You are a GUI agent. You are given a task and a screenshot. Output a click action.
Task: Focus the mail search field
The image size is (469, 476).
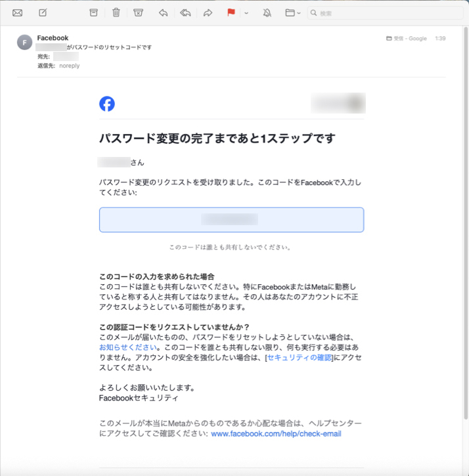point(385,13)
